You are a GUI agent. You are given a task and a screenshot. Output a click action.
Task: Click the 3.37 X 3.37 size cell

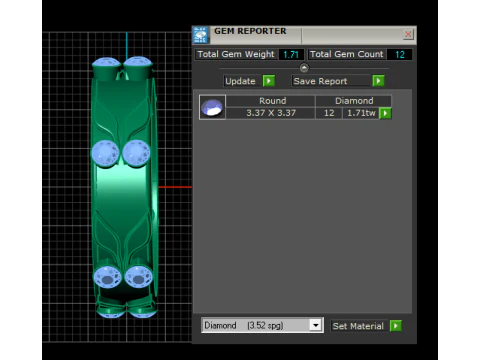click(x=271, y=113)
